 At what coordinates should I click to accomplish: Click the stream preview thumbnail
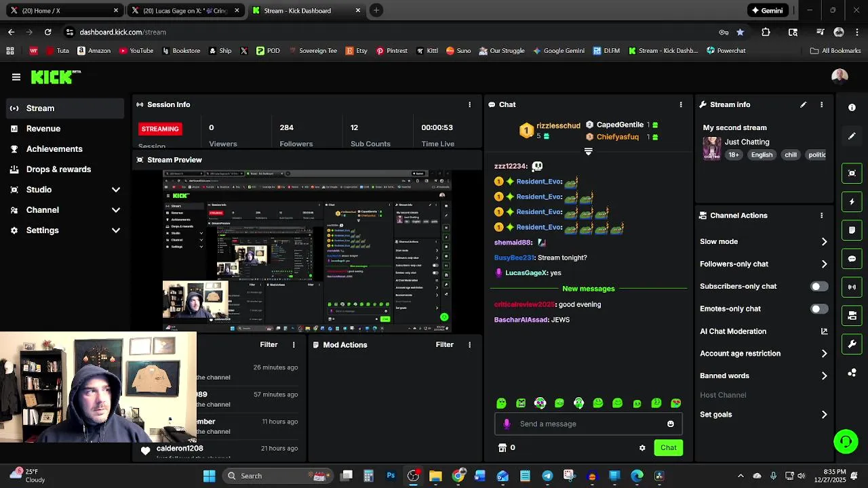(x=307, y=251)
